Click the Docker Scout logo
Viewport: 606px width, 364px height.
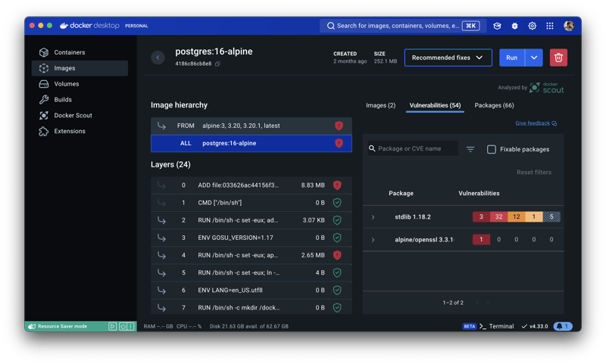[x=546, y=88]
